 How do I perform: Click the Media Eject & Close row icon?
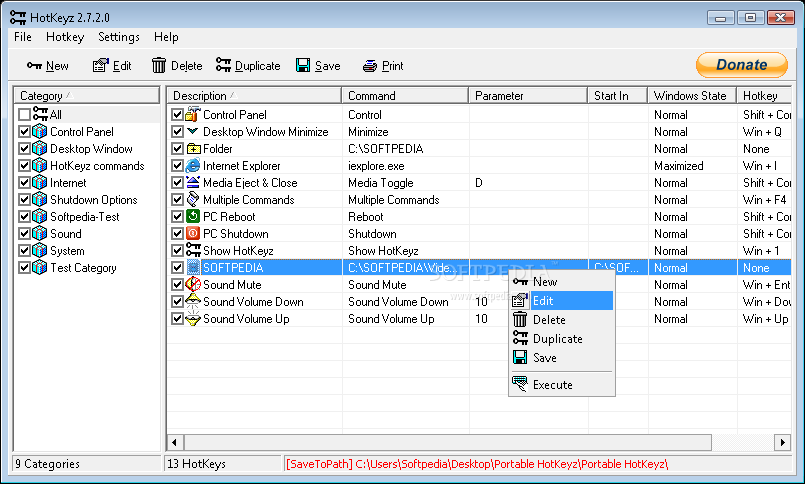pos(193,182)
